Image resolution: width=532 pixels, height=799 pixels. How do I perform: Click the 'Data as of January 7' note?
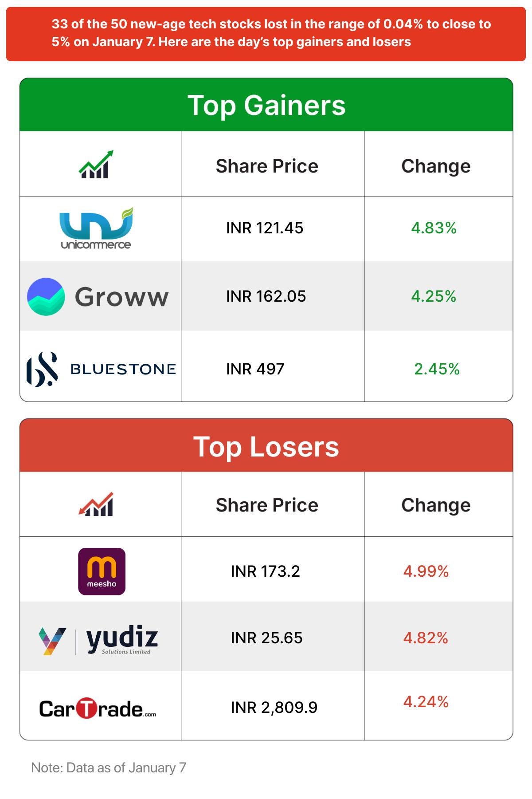[109, 768]
